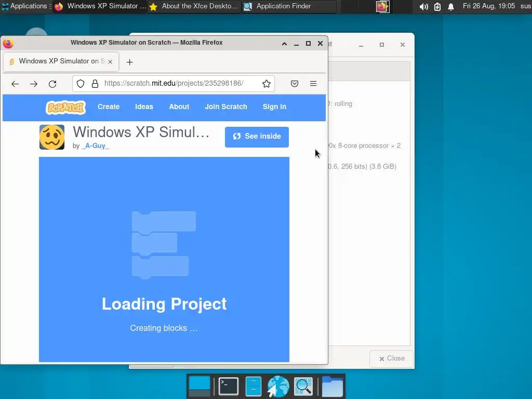Switch to Application Finder taskbar entry
The width and height of the screenshot is (532, 399).
pos(289,6)
